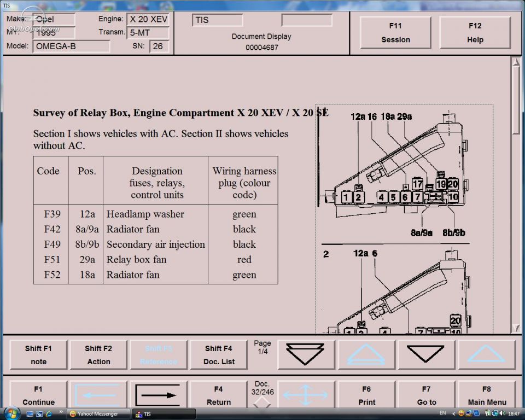
Task: Click the Doc. 32/246 counter
Action: [x=262, y=388]
